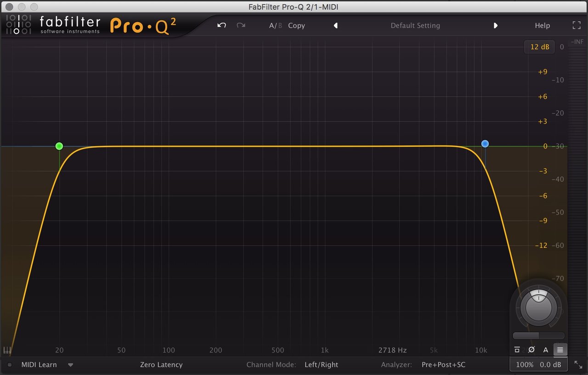Enter full screen mode via corner icon
The image size is (588, 375).
(576, 25)
